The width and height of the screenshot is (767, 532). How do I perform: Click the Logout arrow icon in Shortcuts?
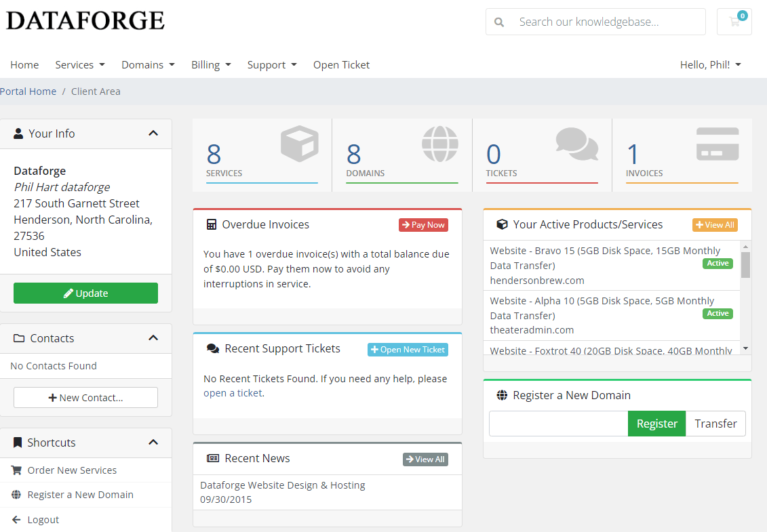coord(17,520)
